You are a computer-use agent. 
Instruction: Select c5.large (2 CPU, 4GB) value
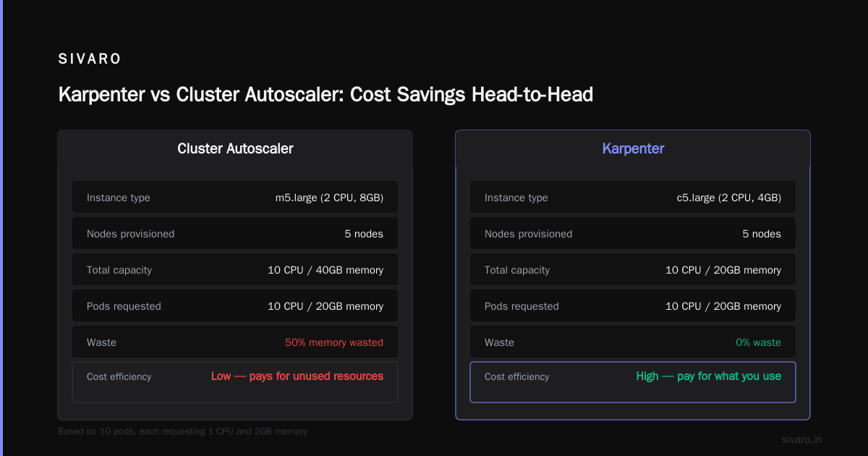(728, 198)
